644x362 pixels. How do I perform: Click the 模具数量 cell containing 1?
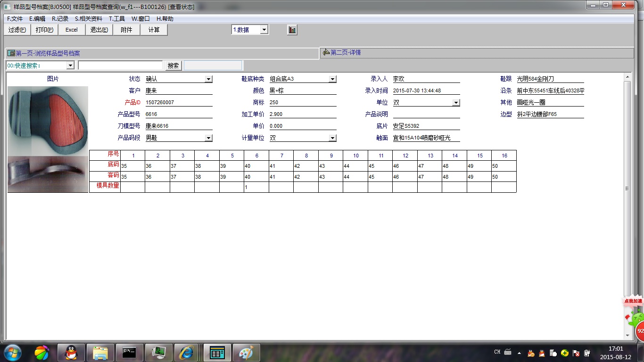[x=256, y=187]
